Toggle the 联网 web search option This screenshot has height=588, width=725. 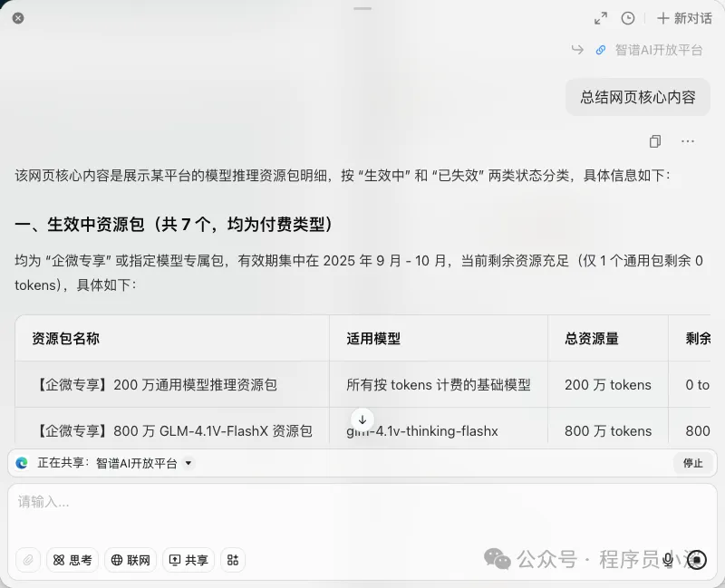tap(130, 560)
